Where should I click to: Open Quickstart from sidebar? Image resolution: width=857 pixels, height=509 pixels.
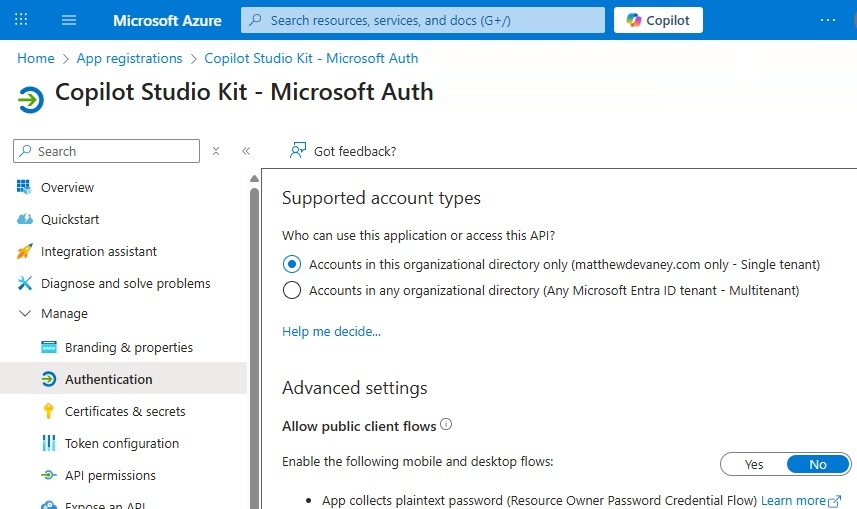70,219
